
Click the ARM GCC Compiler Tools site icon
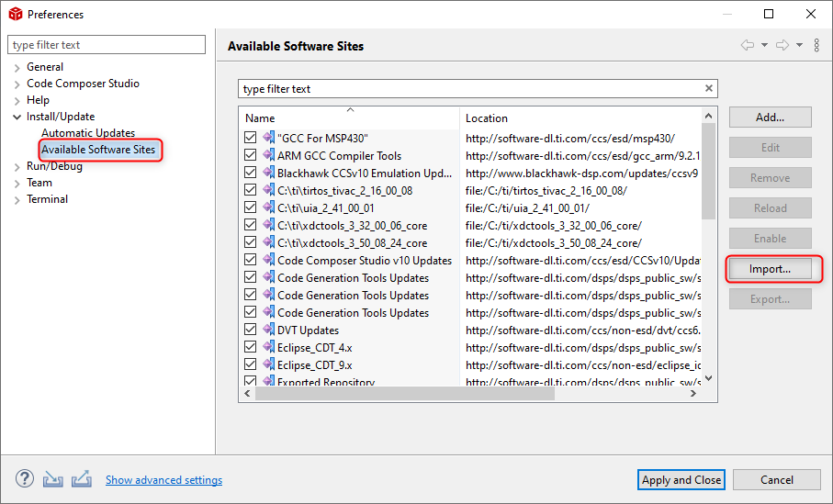tap(269, 155)
